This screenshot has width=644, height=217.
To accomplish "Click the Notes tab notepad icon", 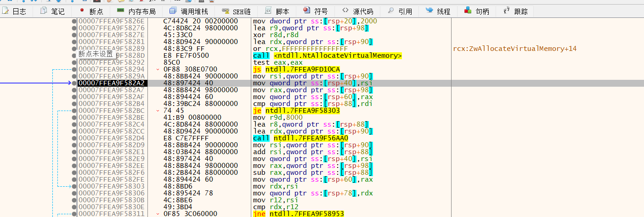I will click(44, 11).
